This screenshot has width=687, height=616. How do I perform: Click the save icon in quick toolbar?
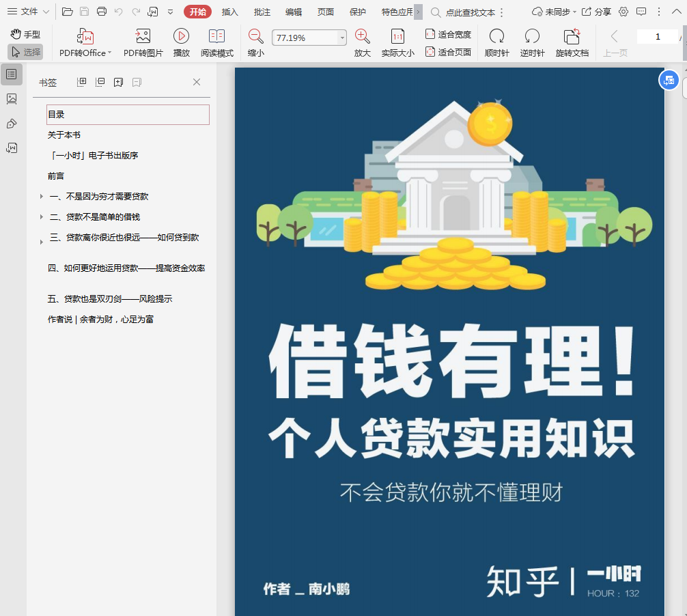click(x=84, y=12)
